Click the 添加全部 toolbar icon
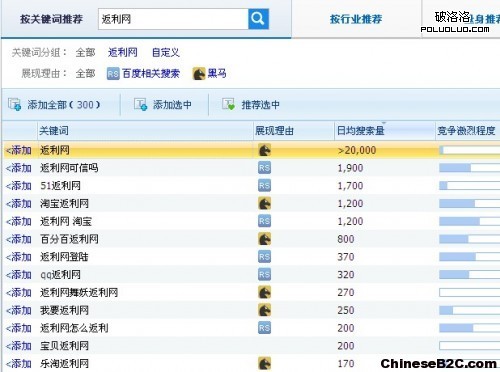 coord(15,104)
